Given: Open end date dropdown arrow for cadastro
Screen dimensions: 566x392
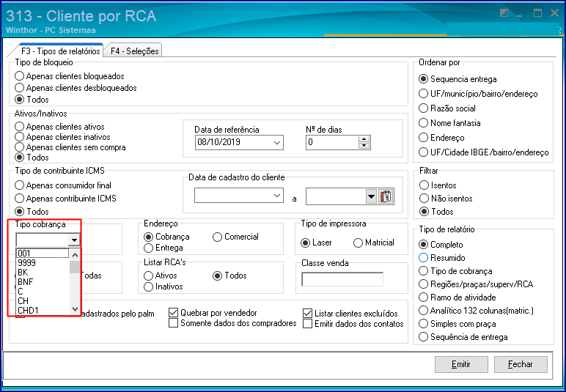Looking at the screenshot, I should (371, 197).
